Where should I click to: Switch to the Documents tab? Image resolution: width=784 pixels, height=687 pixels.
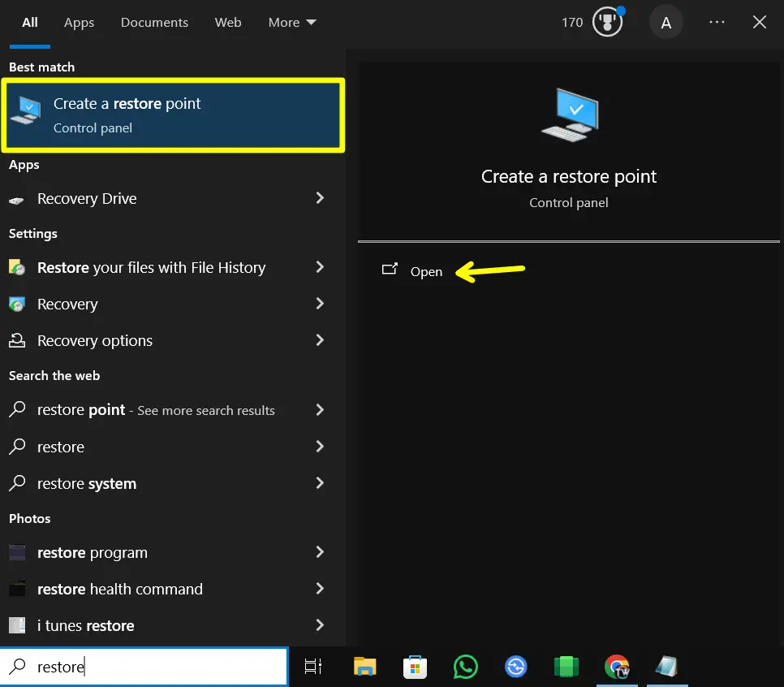(x=154, y=22)
